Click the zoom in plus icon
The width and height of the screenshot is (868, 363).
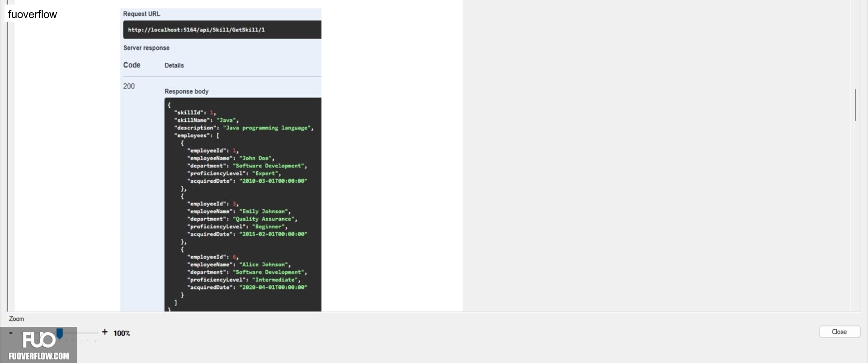click(x=105, y=332)
